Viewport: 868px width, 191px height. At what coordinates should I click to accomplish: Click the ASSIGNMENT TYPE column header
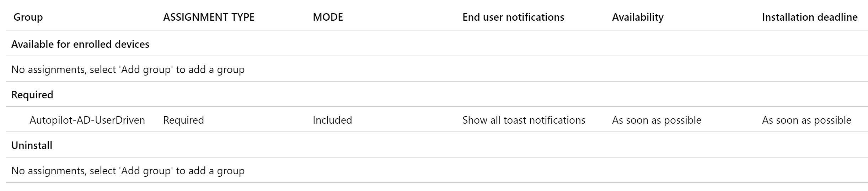point(209,17)
